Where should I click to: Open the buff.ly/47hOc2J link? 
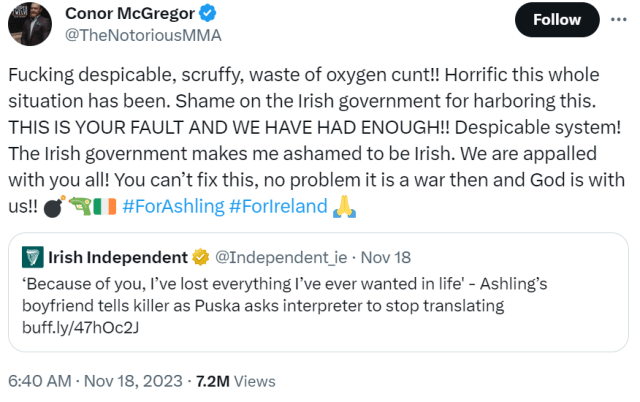(80, 327)
